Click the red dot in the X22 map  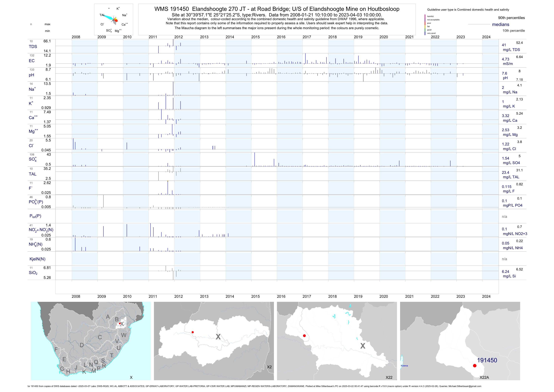[304, 336]
